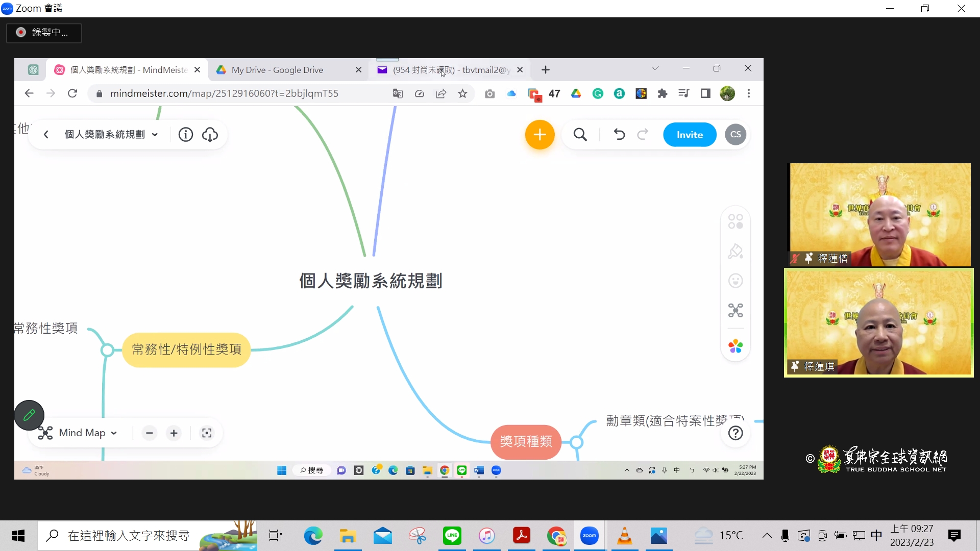Click the undo arrow in MindMeister
The image size is (980, 551).
tap(619, 135)
